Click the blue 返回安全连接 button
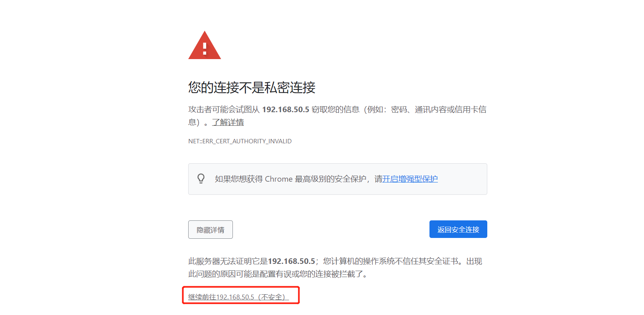This screenshot has width=644, height=315. click(x=458, y=229)
